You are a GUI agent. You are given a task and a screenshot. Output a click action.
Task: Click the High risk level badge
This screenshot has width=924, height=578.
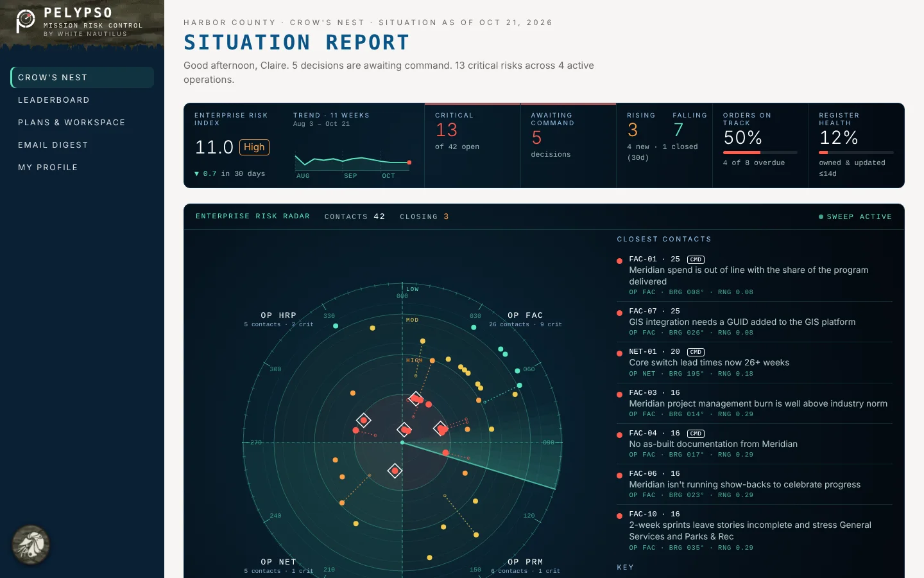[x=254, y=147]
